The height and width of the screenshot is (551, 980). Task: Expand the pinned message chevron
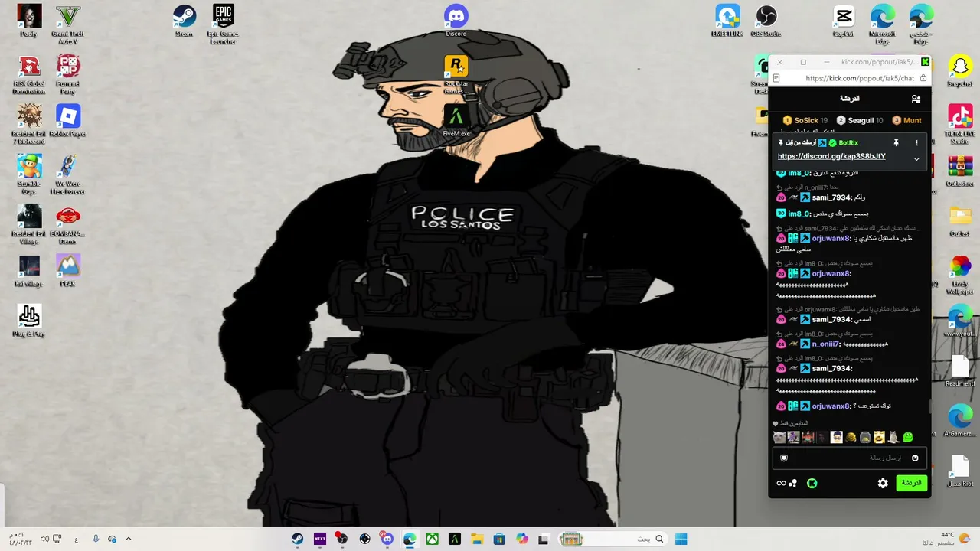point(916,158)
